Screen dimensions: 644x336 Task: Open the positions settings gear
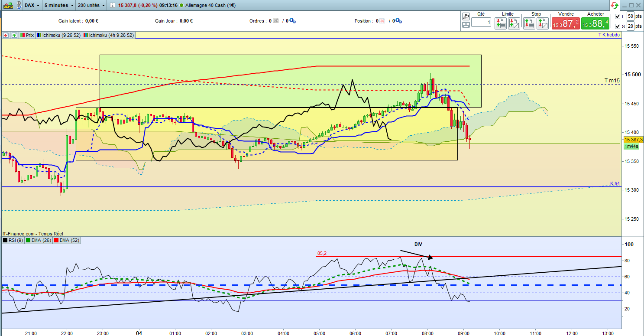[399, 21]
